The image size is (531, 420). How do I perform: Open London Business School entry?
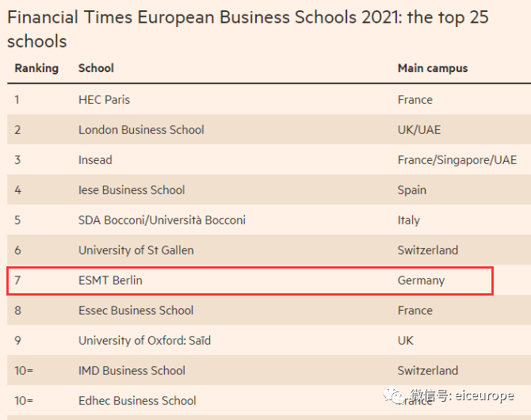141,130
